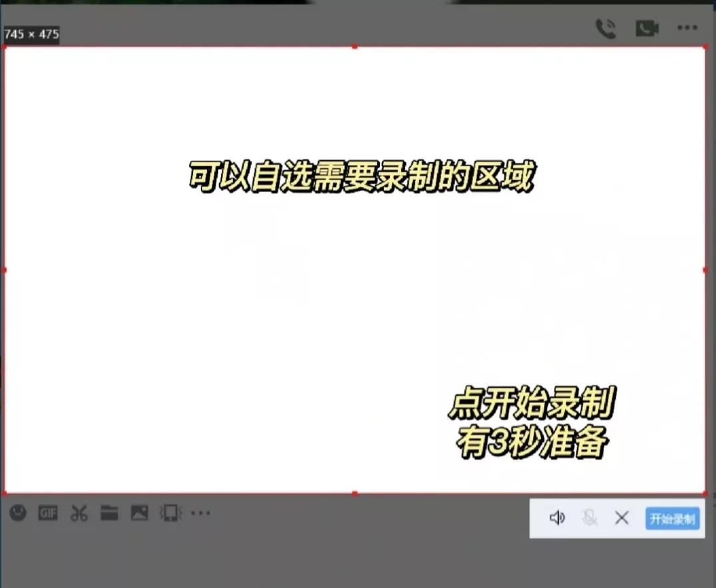Select the screenshot scissors tool
The width and height of the screenshot is (716, 588).
79,513
